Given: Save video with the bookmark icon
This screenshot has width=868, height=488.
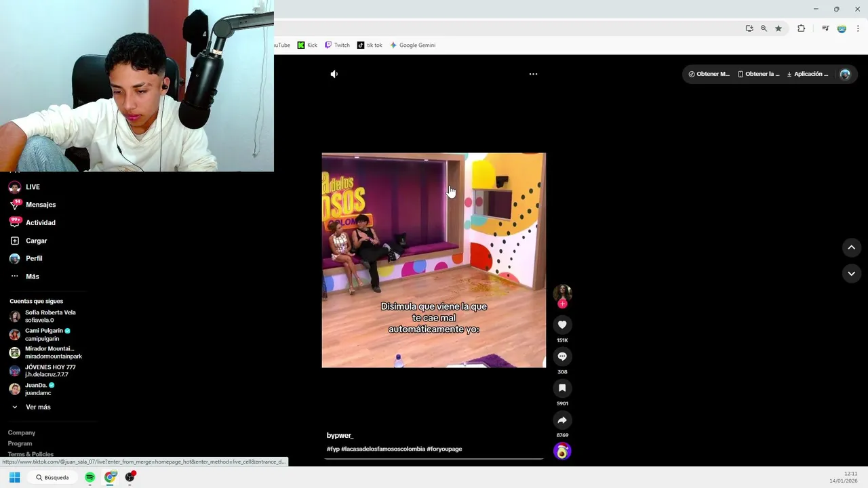Looking at the screenshot, I should pyautogui.click(x=562, y=388).
